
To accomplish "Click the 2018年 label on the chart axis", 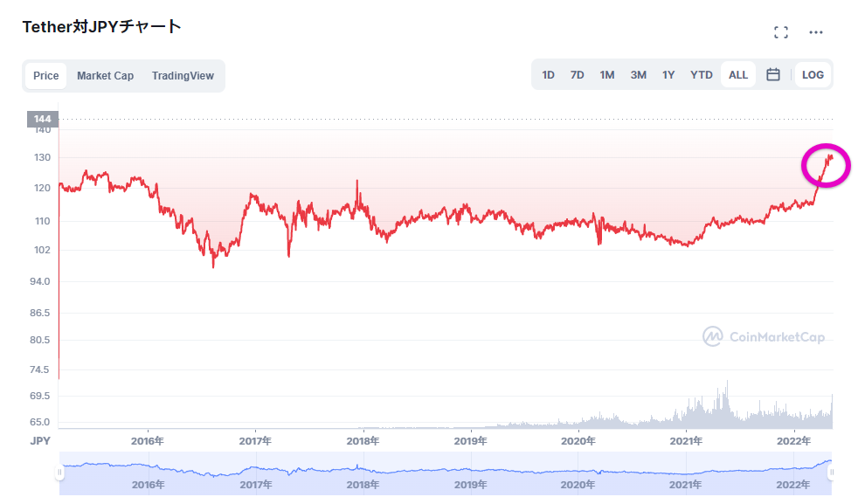I will (363, 441).
